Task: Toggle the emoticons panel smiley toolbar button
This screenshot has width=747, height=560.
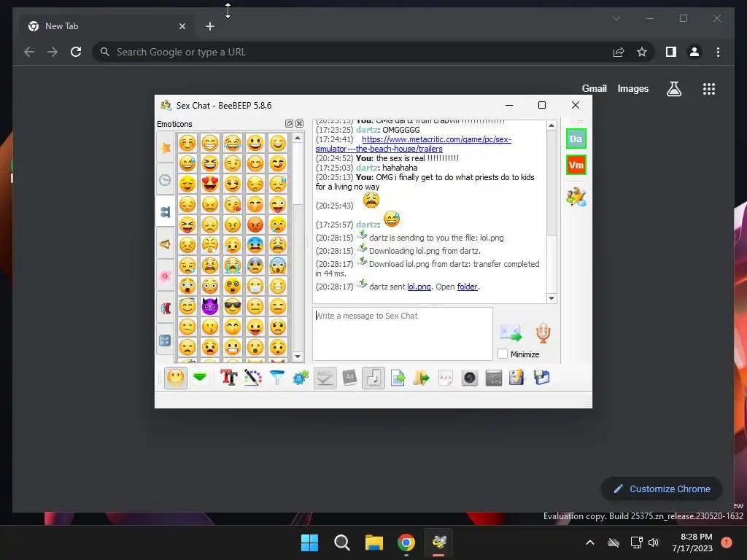Action: click(x=175, y=378)
